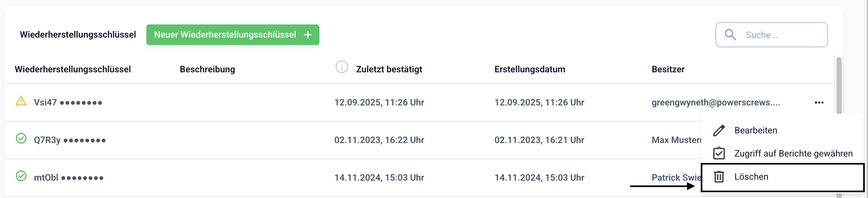Viewport: 868px width, 198px height.
Task: Open the three-dot menu for greengwyneth row
Action: point(819,103)
